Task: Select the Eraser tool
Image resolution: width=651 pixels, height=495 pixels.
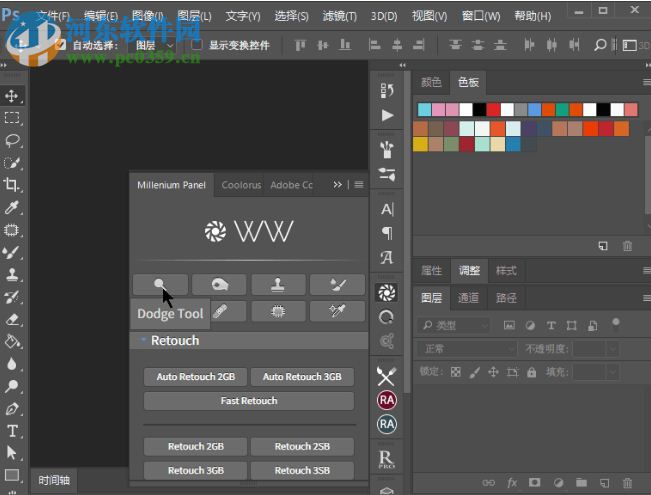Action: tap(12, 319)
